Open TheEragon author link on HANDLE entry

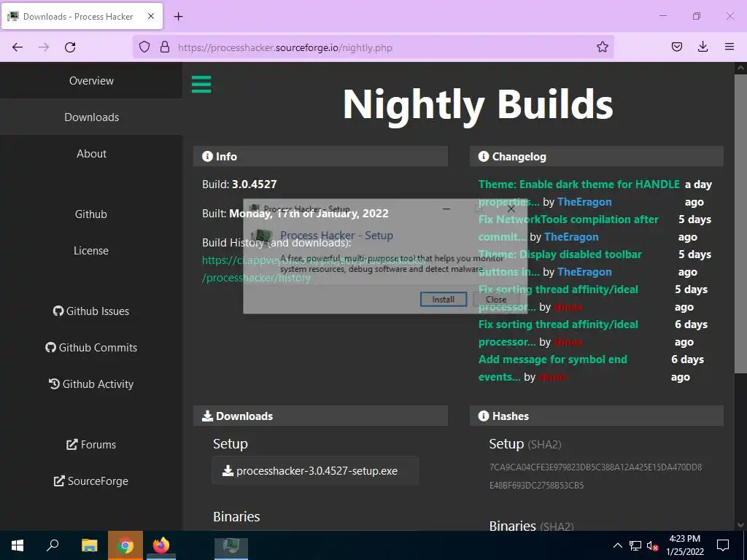click(584, 202)
